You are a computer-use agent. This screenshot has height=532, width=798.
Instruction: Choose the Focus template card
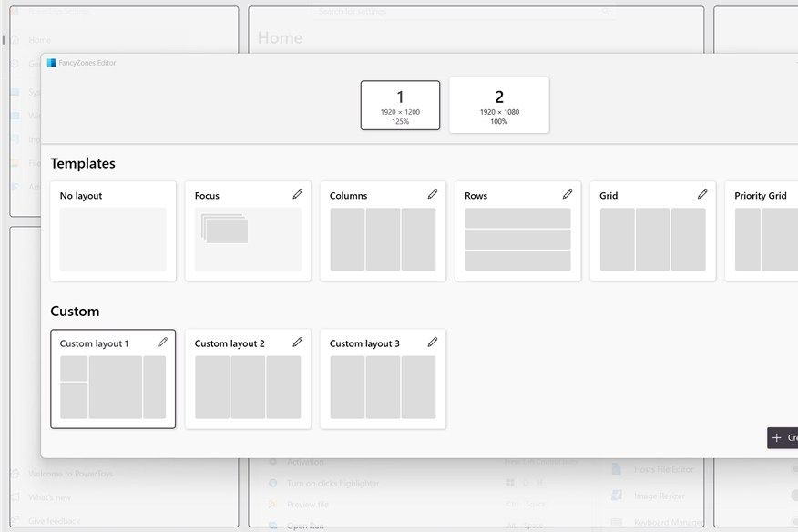click(248, 231)
